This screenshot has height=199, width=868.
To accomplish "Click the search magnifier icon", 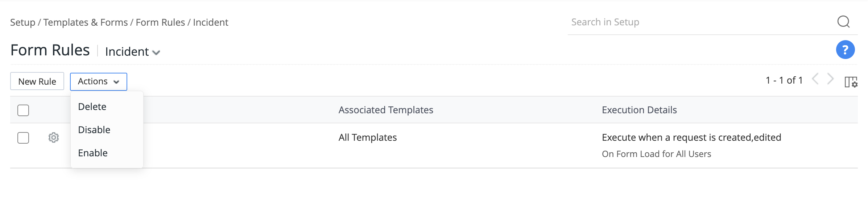I will [x=843, y=22].
